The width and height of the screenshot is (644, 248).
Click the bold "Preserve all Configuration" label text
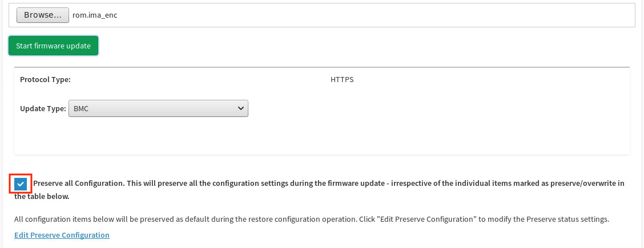click(79, 184)
